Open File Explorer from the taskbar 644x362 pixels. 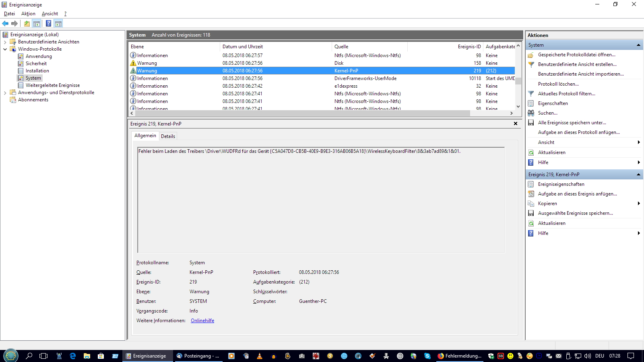pyautogui.click(x=87, y=356)
